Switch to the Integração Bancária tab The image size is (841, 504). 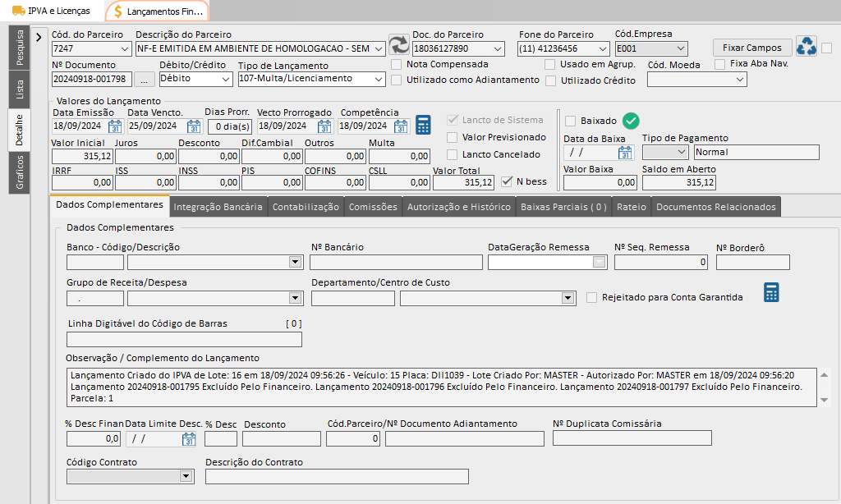pyautogui.click(x=218, y=207)
